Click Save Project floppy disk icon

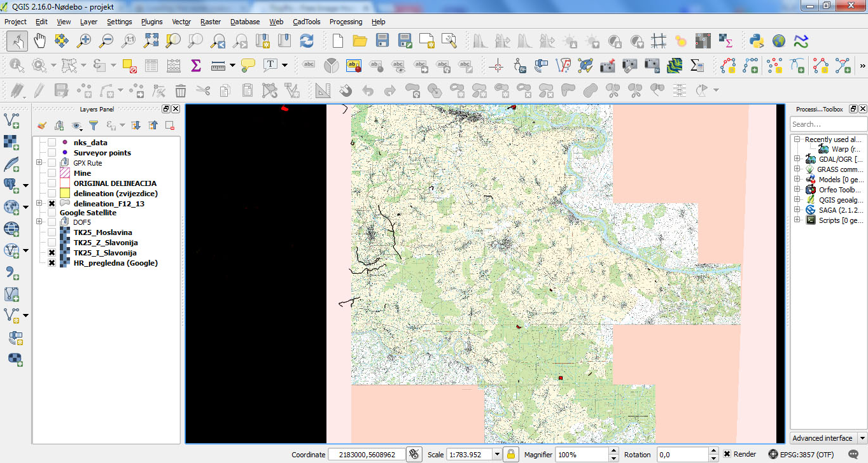tap(382, 41)
